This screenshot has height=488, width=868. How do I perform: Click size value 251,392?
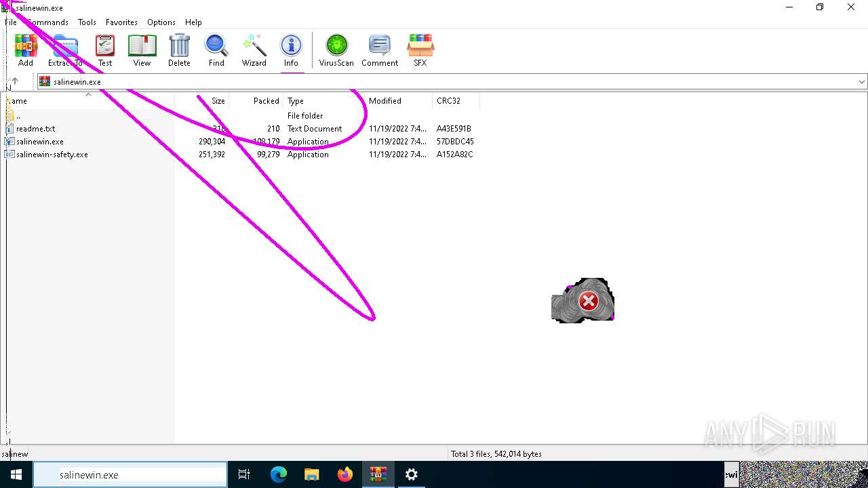(x=212, y=155)
